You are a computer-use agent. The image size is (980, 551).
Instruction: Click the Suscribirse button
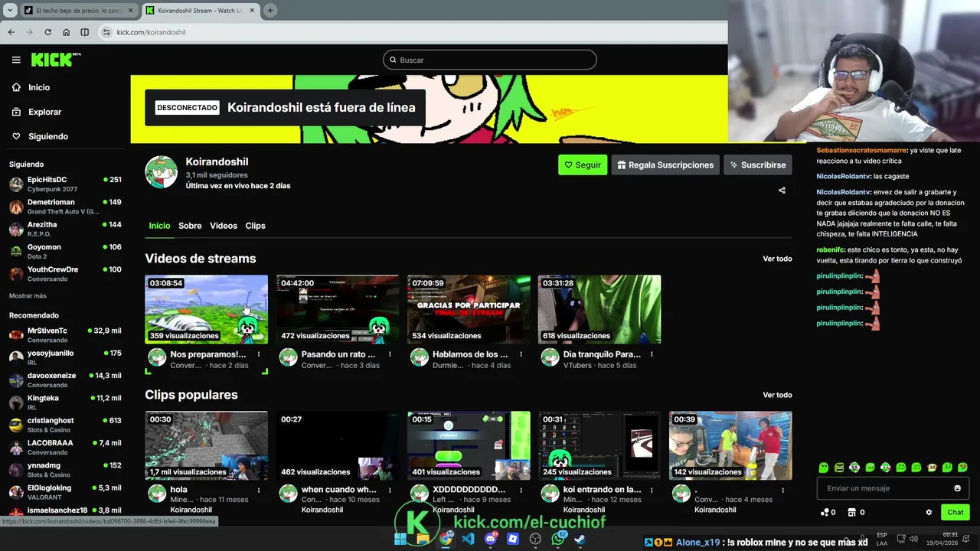pos(757,165)
